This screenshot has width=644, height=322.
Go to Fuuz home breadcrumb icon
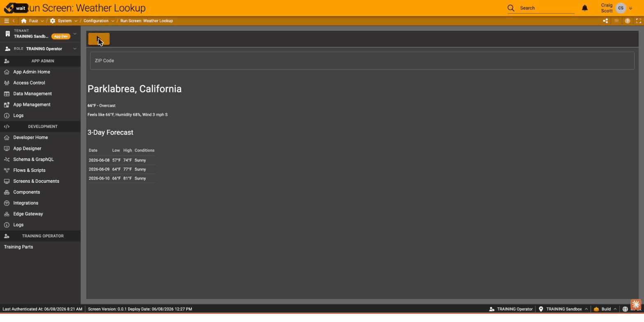[24, 21]
